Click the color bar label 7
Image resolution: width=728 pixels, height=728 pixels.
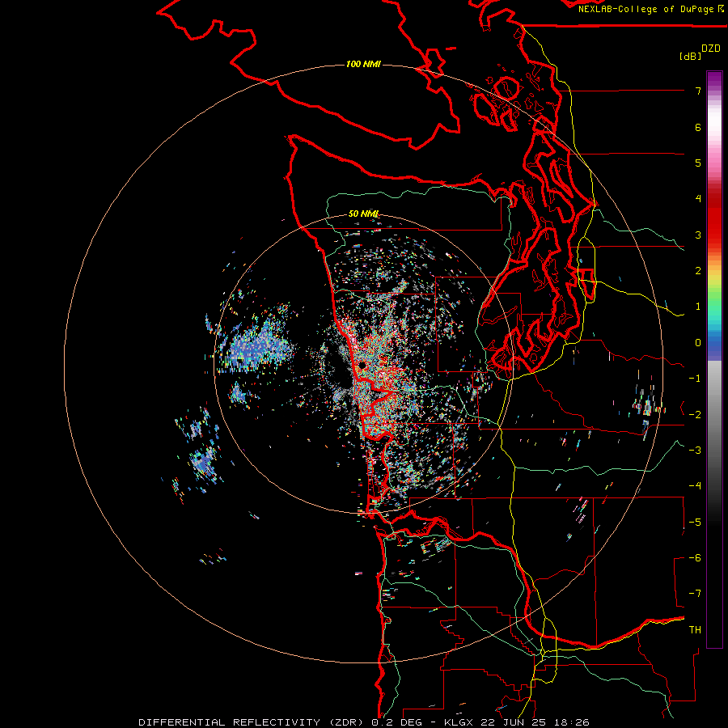click(x=698, y=91)
